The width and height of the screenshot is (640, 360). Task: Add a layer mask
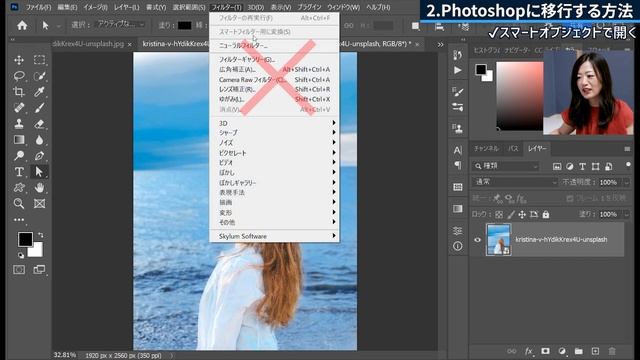click(545, 351)
